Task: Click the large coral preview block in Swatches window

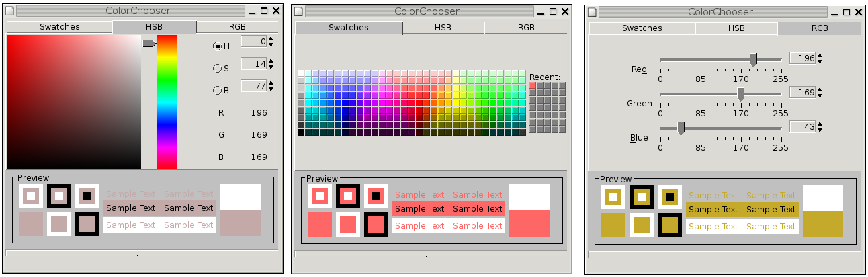Action: coord(529,223)
